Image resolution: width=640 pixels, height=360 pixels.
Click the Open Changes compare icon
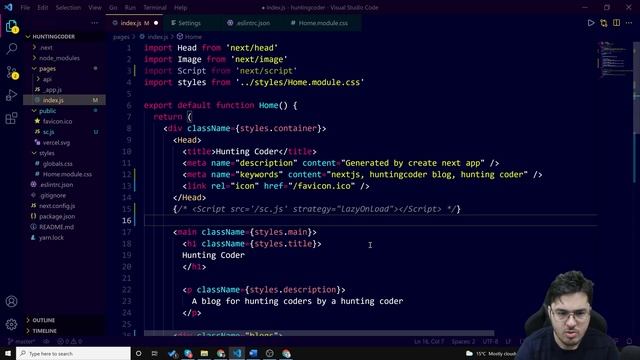(604, 23)
